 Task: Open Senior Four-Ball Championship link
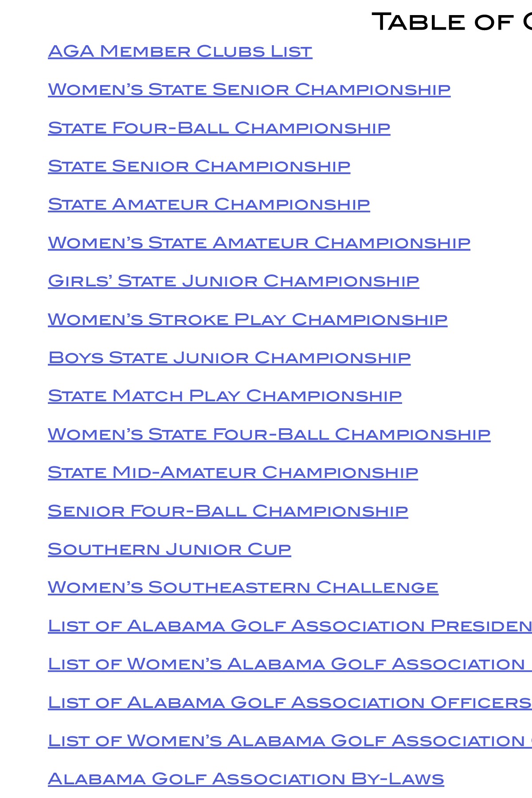point(228,511)
